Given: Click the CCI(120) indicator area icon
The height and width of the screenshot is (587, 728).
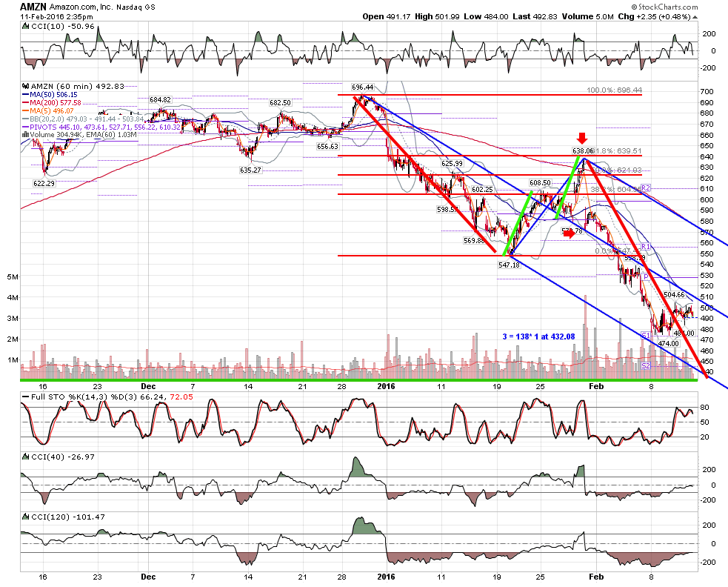Looking at the screenshot, I should click(x=26, y=517).
